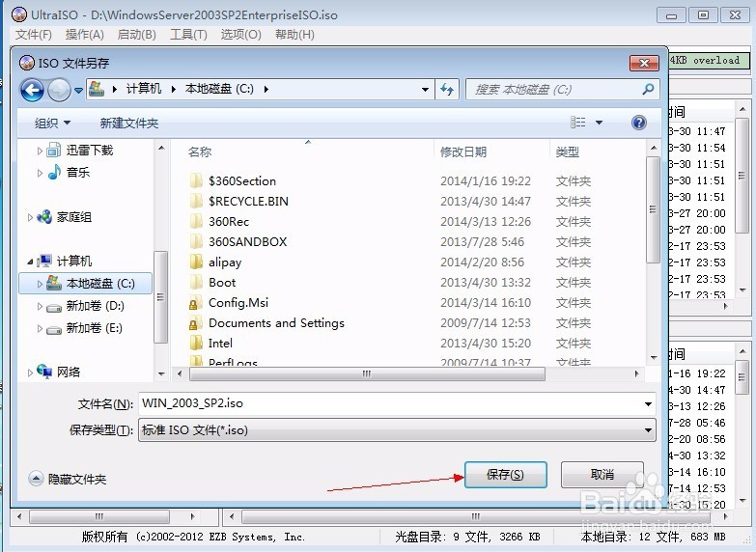The image size is (756, 552).
Task: Click the 网络 network icon
Action: 44,372
